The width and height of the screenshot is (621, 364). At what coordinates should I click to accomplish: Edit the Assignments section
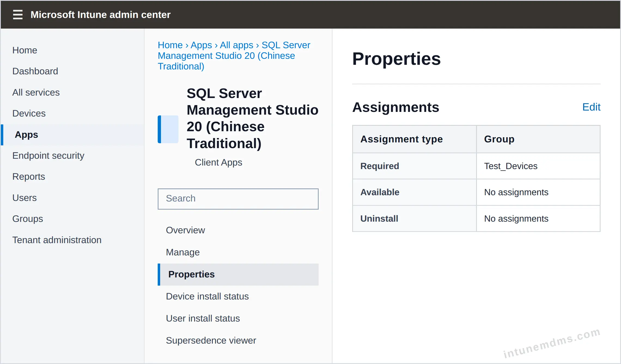pyautogui.click(x=591, y=107)
